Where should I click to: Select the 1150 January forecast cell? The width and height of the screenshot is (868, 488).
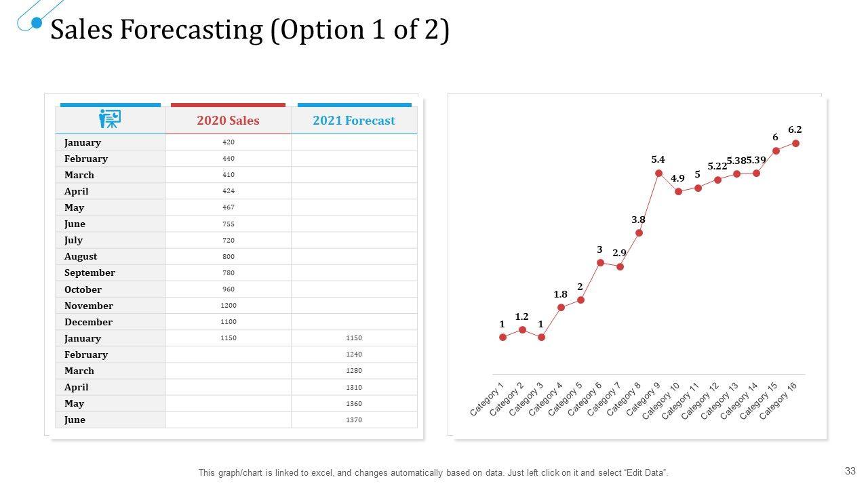tap(354, 338)
